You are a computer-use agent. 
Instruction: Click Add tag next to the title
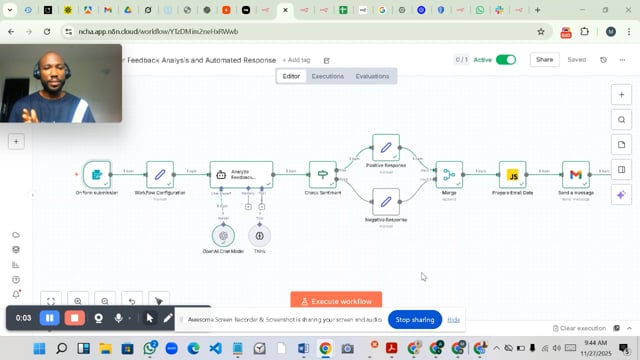(x=297, y=60)
